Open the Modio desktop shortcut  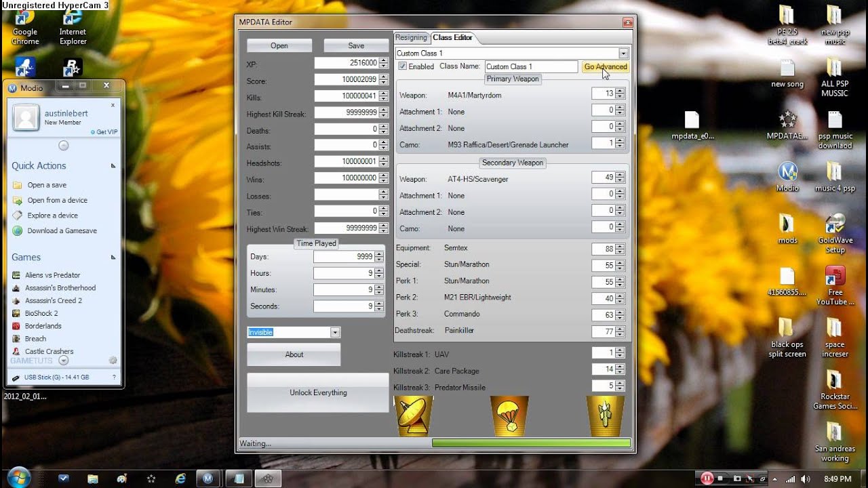click(787, 177)
